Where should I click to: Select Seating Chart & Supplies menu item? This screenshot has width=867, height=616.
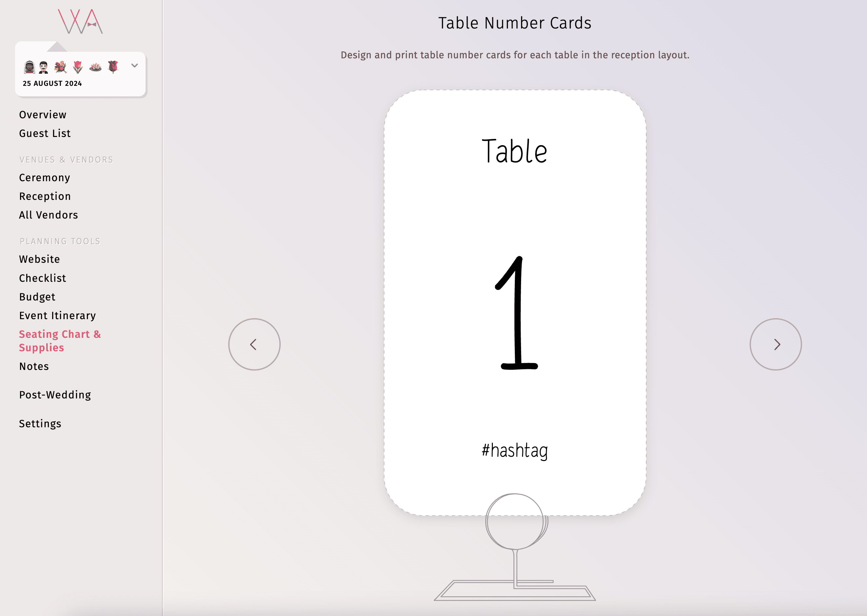click(x=59, y=341)
